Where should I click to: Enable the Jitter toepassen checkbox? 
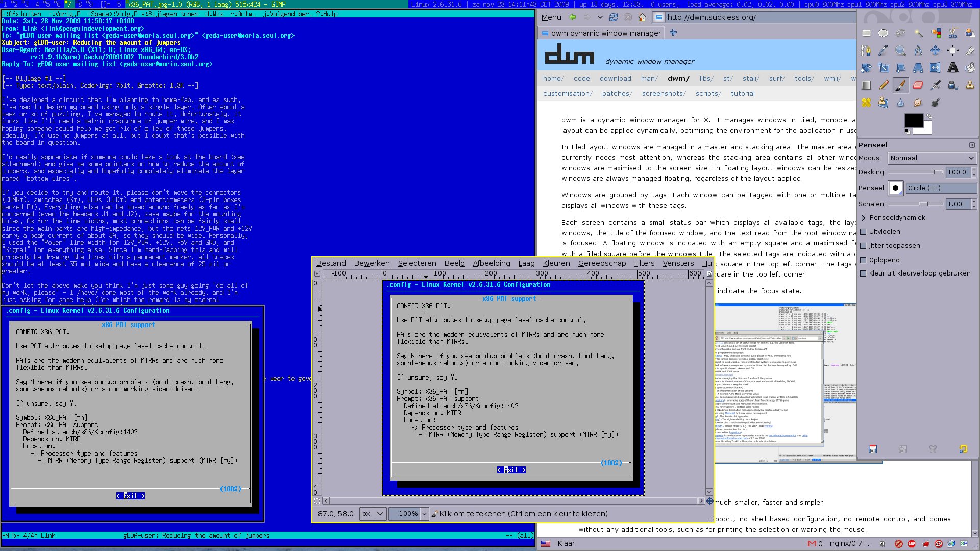pyautogui.click(x=863, y=246)
